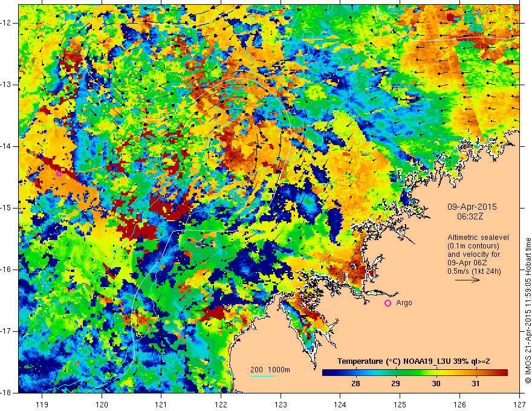
Task: Click the velocity scale reference arrow
Action: [467, 280]
